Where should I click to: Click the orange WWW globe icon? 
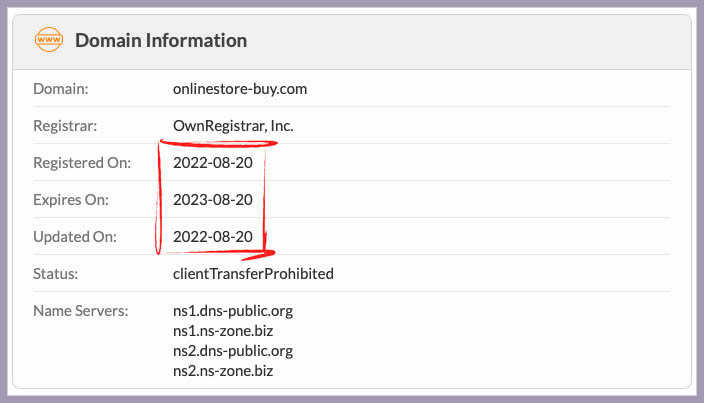click(x=49, y=41)
